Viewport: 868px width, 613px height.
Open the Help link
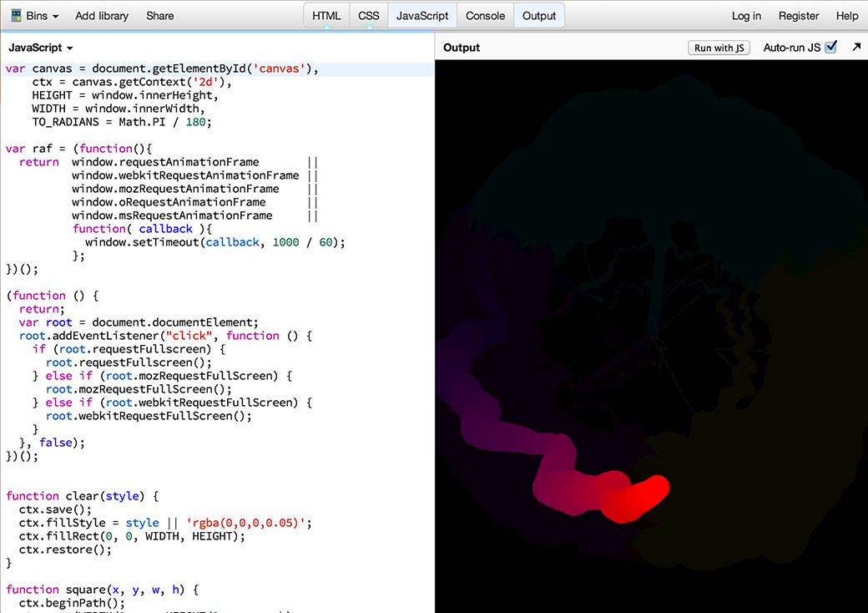tap(847, 16)
